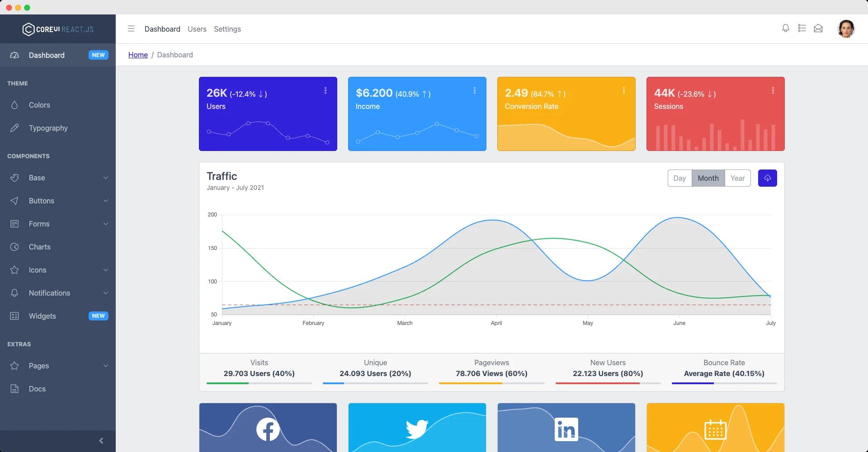Switch traffic chart to Year view
868x452 pixels.
[737, 178]
